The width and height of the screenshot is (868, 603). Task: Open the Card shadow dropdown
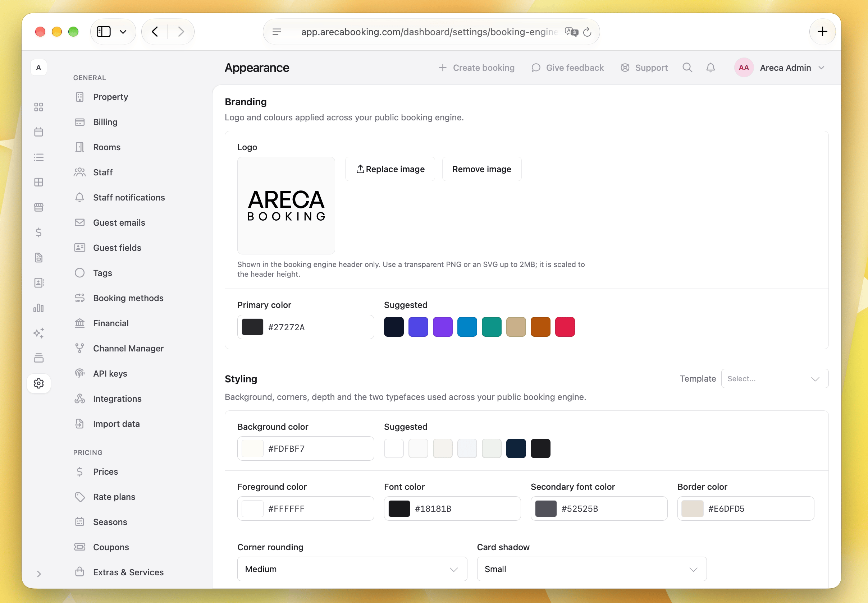pyautogui.click(x=591, y=569)
